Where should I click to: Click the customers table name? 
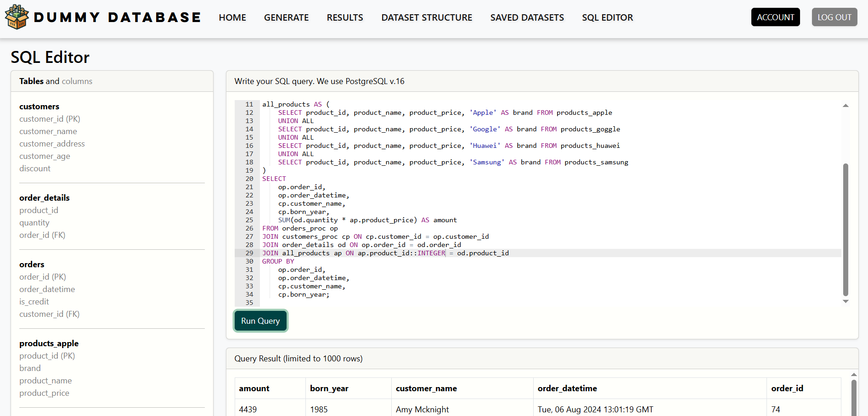point(39,107)
